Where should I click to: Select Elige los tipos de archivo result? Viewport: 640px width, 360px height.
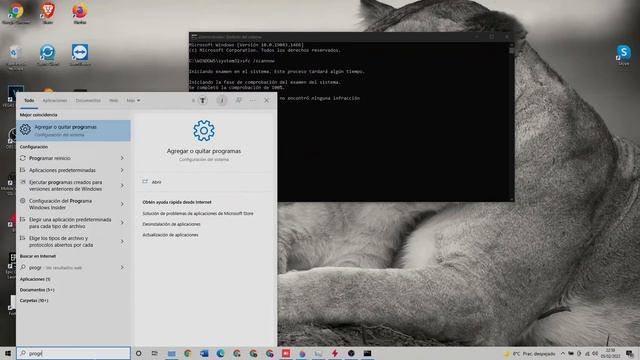(x=68, y=242)
